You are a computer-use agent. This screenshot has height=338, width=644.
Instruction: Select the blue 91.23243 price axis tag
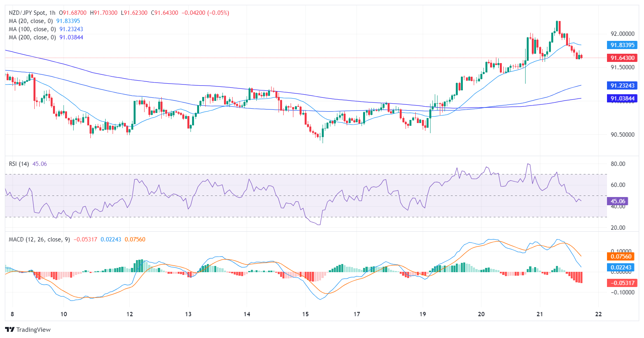pyautogui.click(x=622, y=86)
